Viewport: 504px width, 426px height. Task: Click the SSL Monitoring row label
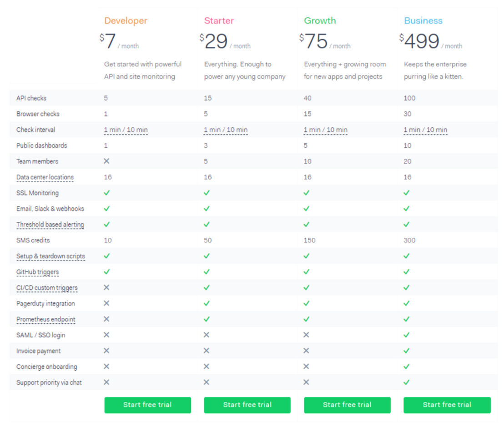tap(38, 193)
